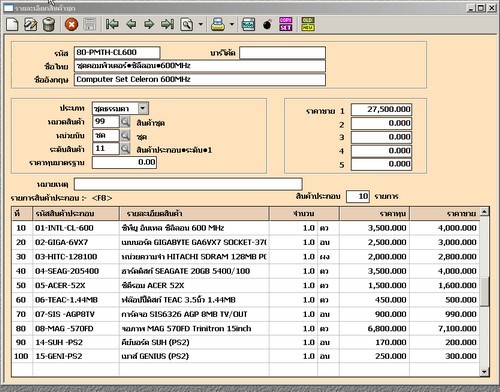
Task: Click sale price cell 7,100.000
Action: tap(445, 328)
